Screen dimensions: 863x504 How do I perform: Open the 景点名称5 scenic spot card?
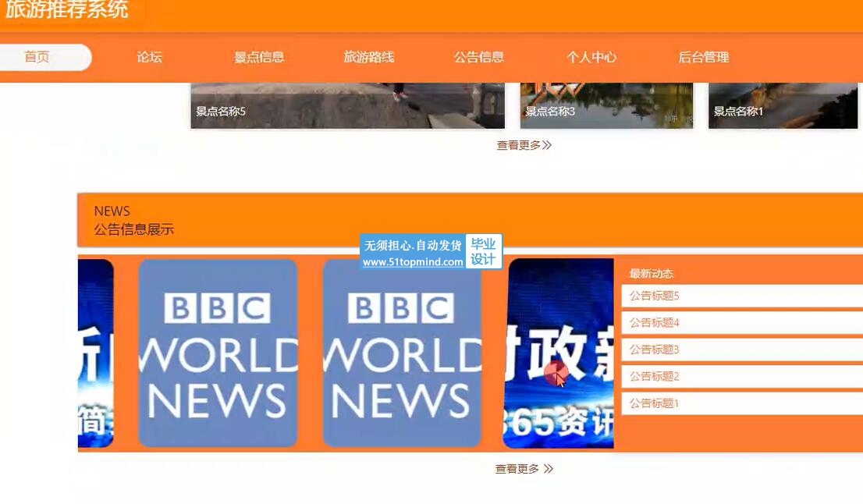click(347, 105)
